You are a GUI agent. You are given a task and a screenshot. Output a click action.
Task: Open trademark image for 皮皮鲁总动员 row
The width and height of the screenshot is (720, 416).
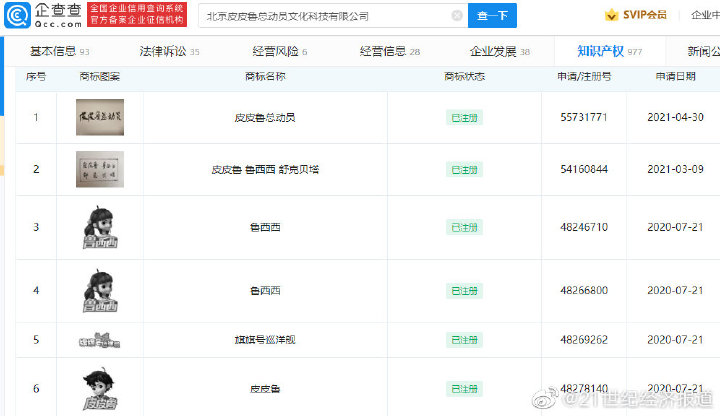coord(100,117)
